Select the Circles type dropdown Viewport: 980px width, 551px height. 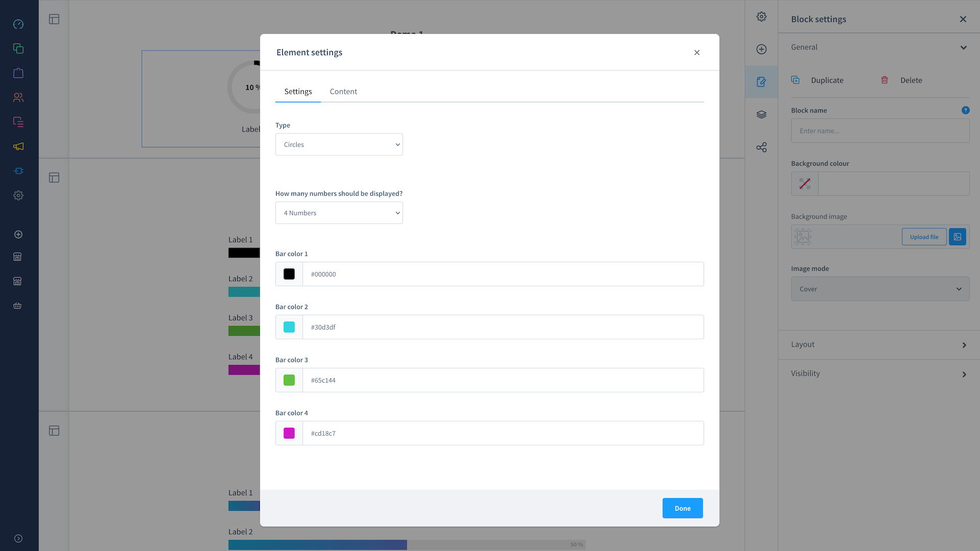click(x=338, y=144)
